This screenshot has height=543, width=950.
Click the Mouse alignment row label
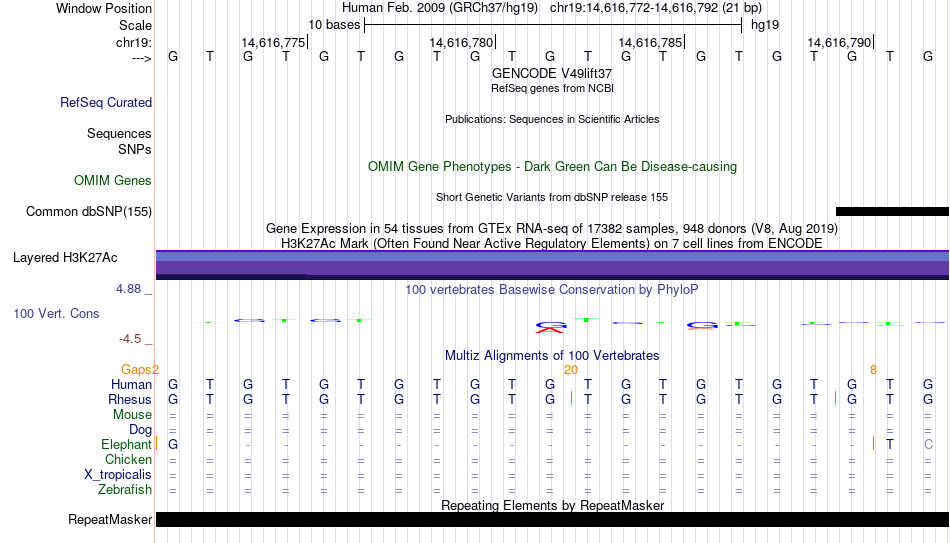(132, 415)
